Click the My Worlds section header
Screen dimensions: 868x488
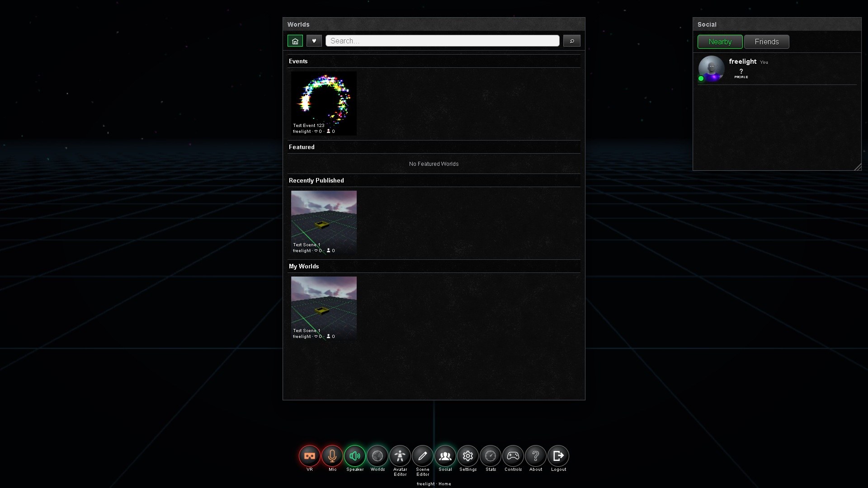click(434, 266)
